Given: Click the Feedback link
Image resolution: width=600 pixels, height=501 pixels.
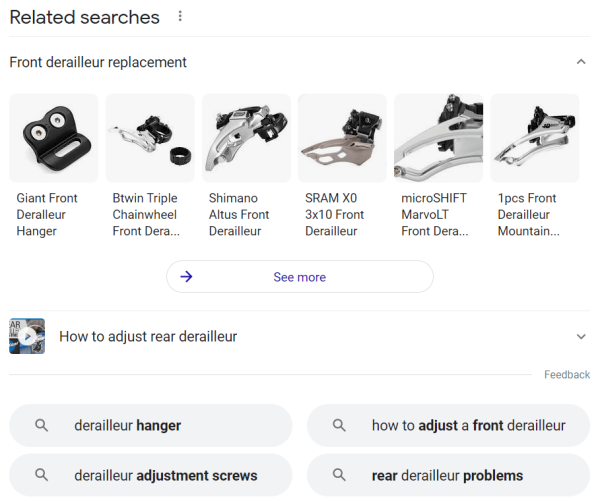Looking at the screenshot, I should (567, 375).
